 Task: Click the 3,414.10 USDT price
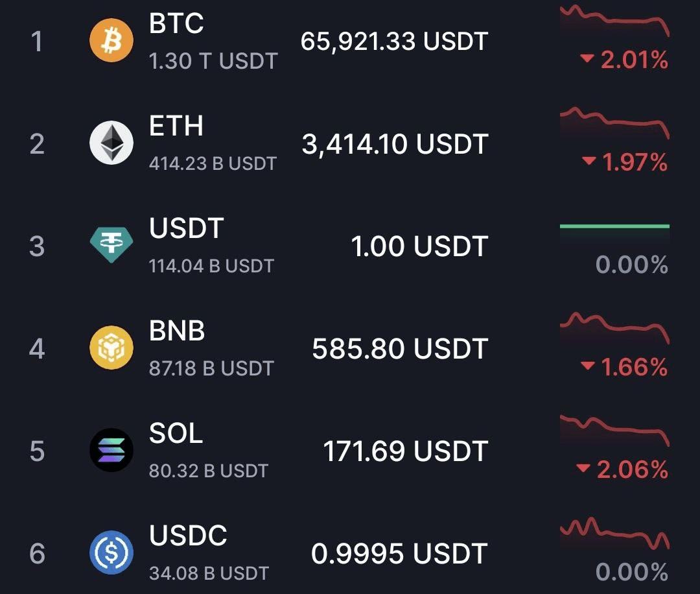(x=395, y=144)
